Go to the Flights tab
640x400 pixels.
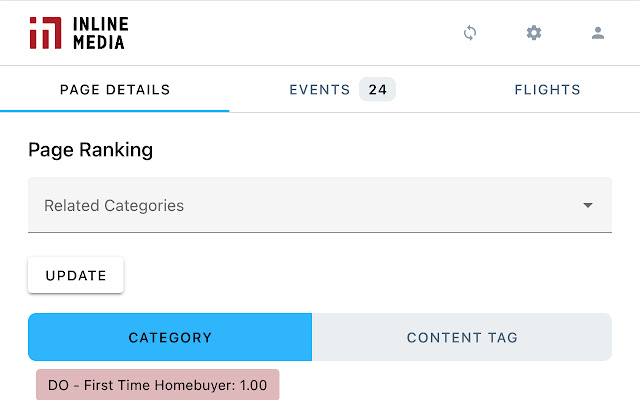click(547, 90)
